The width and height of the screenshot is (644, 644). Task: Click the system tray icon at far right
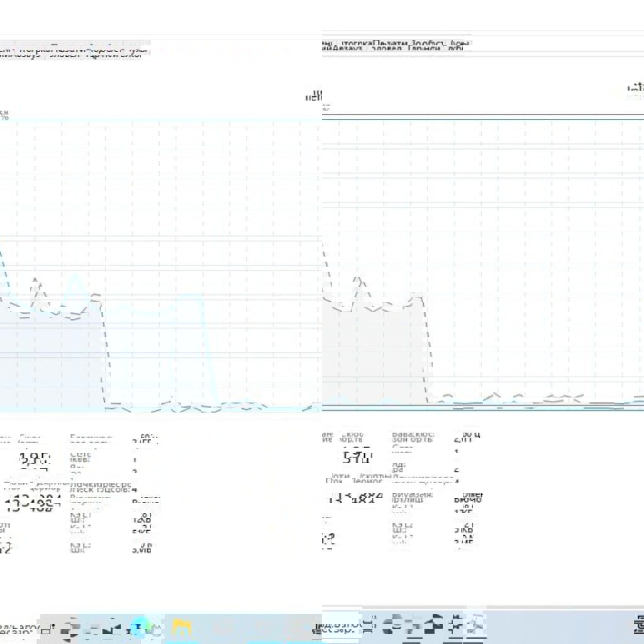tap(638, 625)
